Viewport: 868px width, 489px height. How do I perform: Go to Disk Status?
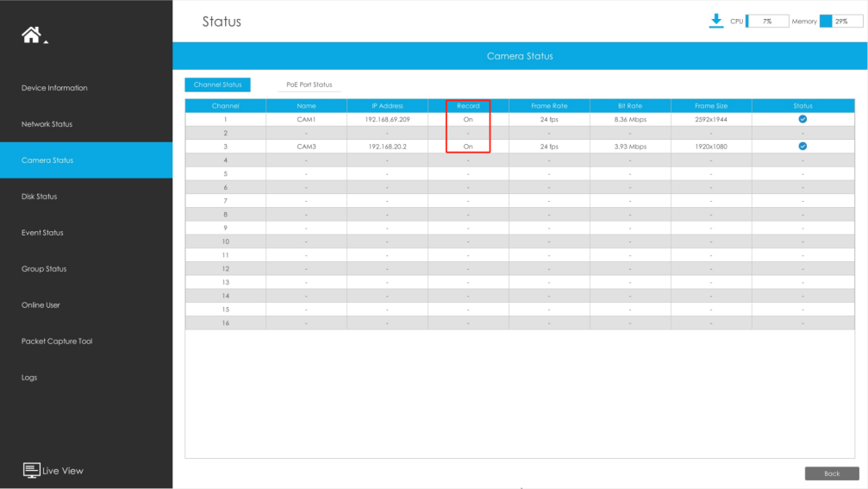click(x=39, y=197)
